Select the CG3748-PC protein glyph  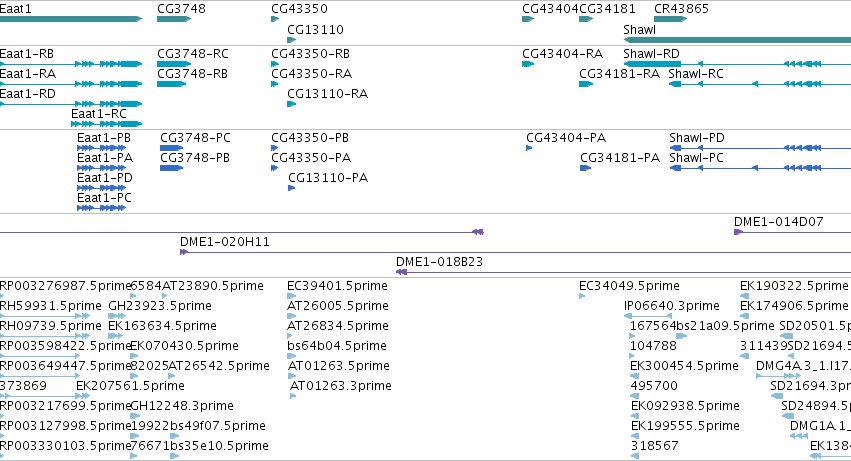(172, 148)
